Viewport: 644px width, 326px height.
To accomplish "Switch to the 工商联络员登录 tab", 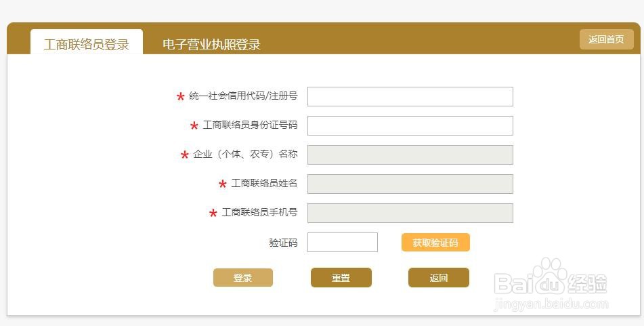I will pos(87,45).
